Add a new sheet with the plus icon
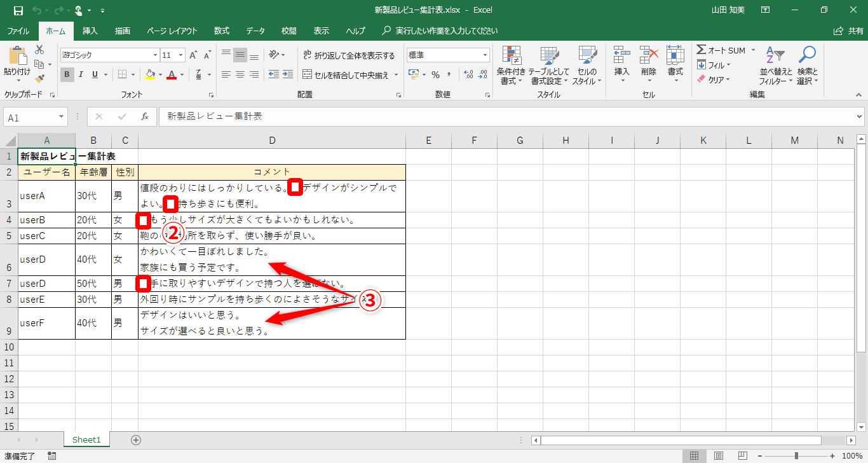The width and height of the screenshot is (868, 463). coord(135,440)
